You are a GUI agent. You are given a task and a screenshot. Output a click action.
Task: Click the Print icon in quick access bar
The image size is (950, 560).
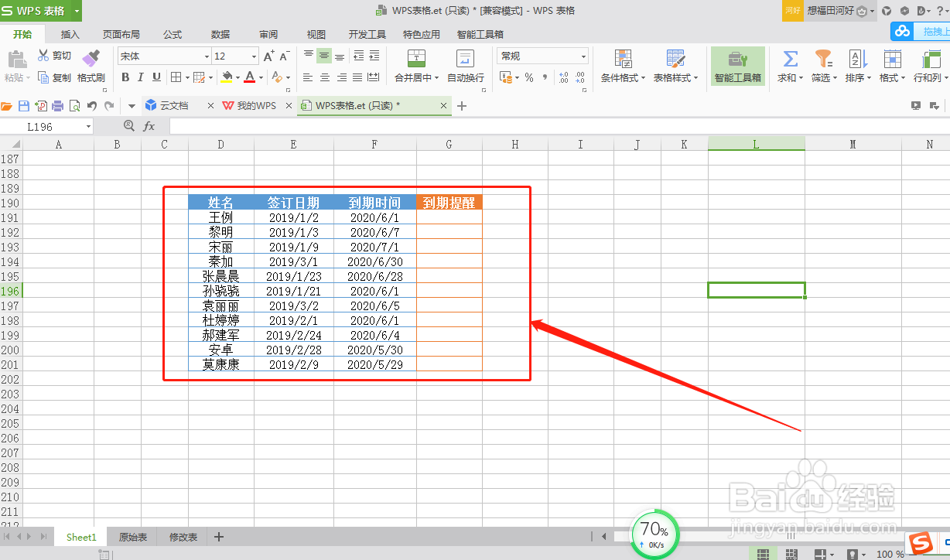[x=57, y=106]
